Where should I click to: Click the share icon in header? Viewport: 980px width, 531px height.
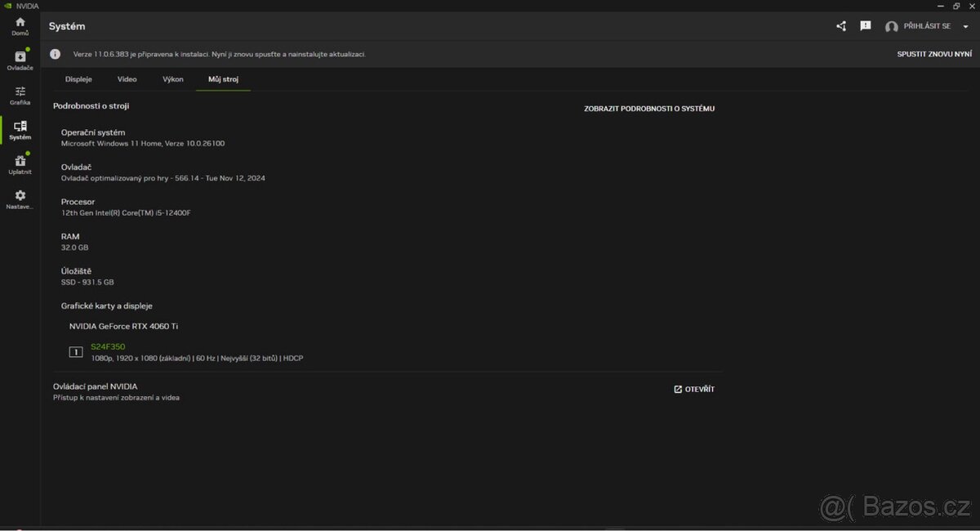point(841,26)
